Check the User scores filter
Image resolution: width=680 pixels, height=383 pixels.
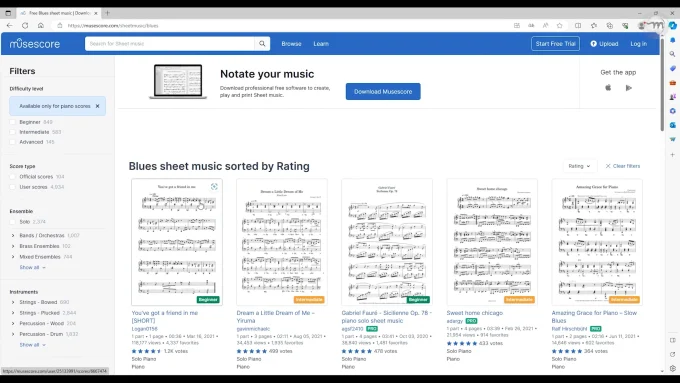pyautogui.click(x=13, y=187)
